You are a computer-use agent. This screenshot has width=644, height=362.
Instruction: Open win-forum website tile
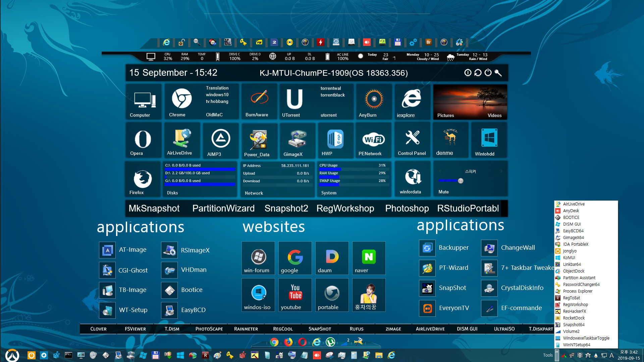pos(258,258)
